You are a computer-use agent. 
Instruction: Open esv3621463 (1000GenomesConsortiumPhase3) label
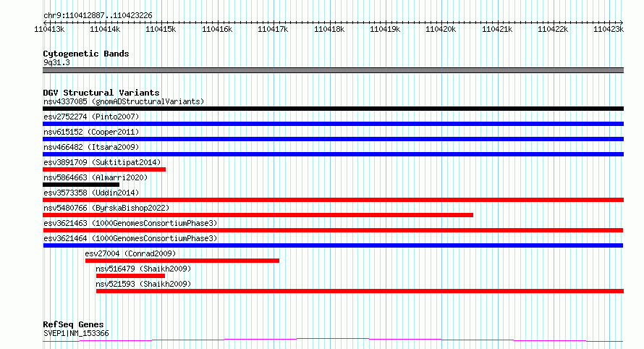(x=130, y=223)
